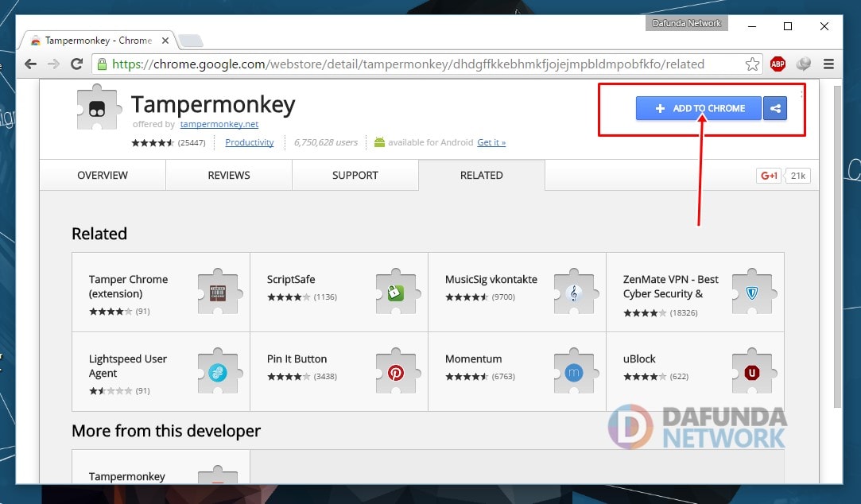Bookmark this page with the star icon
Image resolution: width=861 pixels, height=504 pixels.
[752, 64]
